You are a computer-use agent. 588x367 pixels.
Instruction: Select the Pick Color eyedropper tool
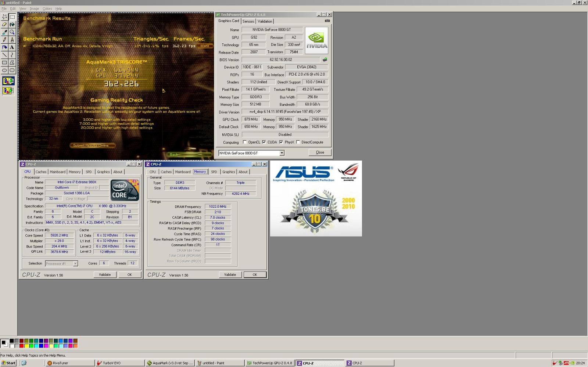(4, 32)
